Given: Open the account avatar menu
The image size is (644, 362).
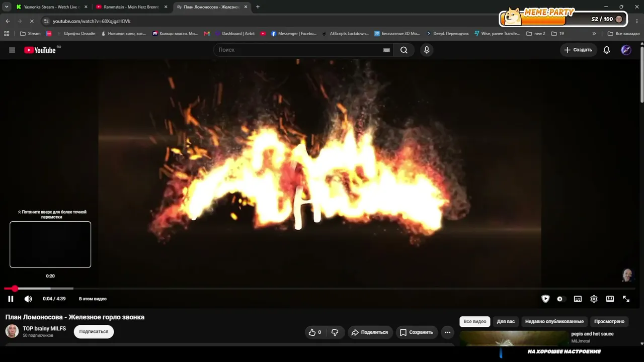Looking at the screenshot, I should pyautogui.click(x=626, y=50).
